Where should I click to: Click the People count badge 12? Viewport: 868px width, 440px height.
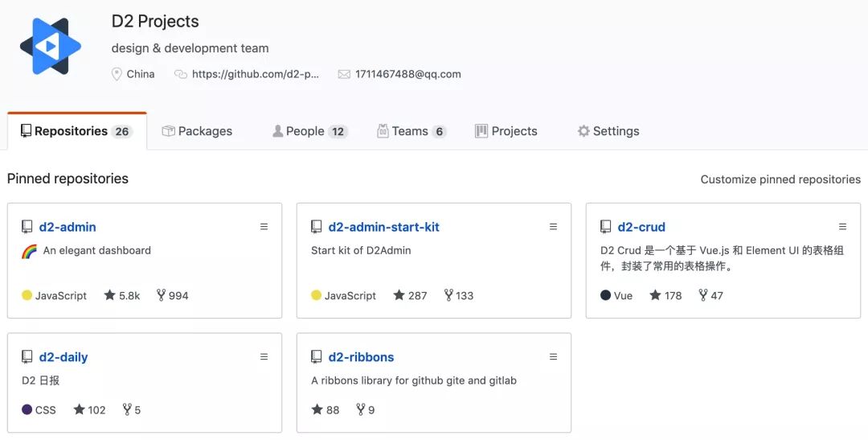(x=338, y=131)
